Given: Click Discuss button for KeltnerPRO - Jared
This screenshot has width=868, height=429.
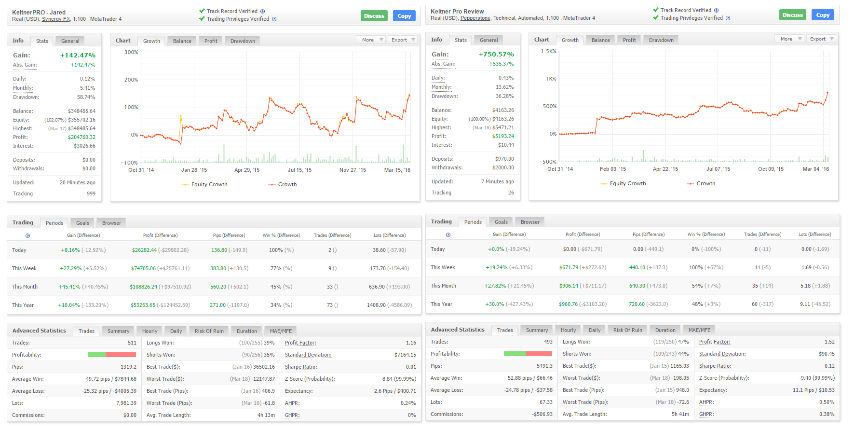Looking at the screenshot, I should point(374,16).
